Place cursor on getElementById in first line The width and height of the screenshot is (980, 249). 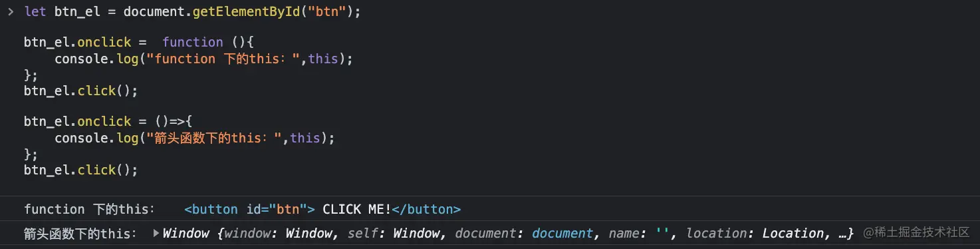pyautogui.click(x=245, y=11)
